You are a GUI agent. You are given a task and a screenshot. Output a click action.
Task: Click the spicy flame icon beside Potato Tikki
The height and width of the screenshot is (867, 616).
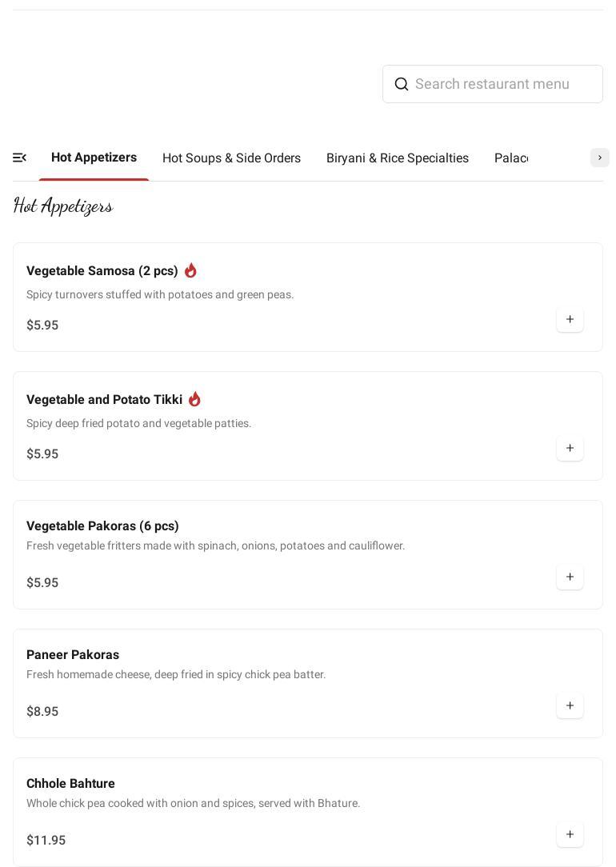[194, 399]
